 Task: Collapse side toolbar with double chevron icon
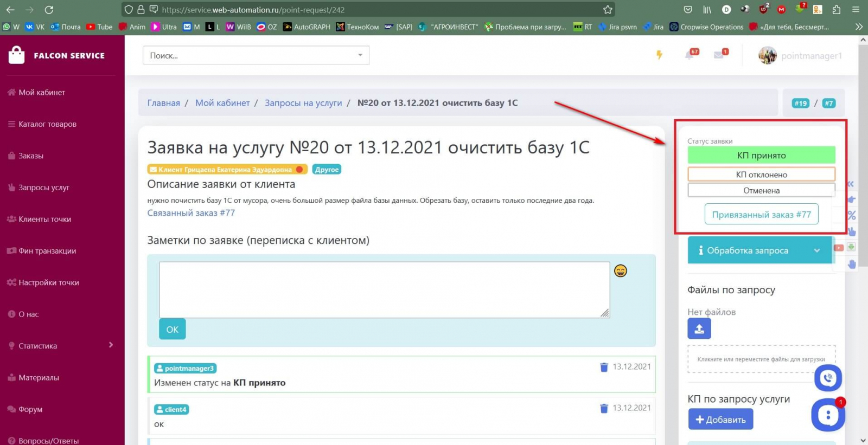point(851,184)
